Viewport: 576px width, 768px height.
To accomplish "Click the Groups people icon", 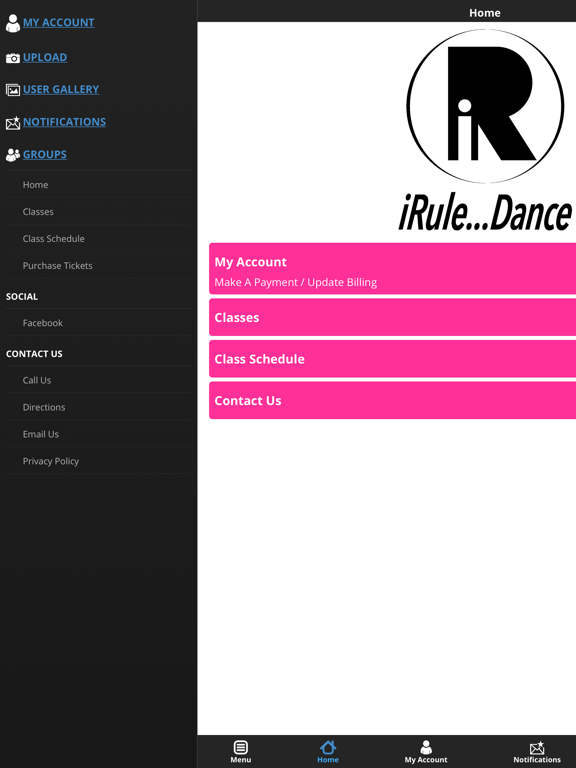I will point(13,155).
